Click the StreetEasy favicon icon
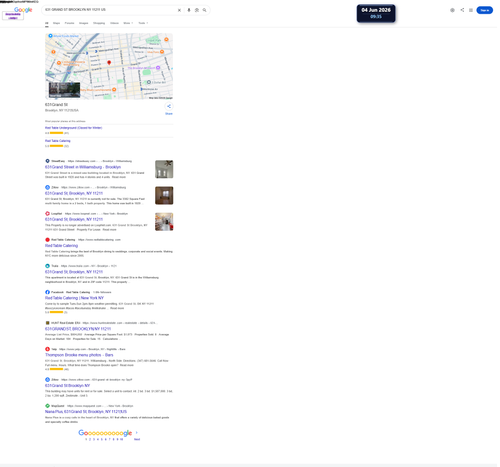Image resolution: width=500 pixels, height=467 pixels. coord(47,161)
